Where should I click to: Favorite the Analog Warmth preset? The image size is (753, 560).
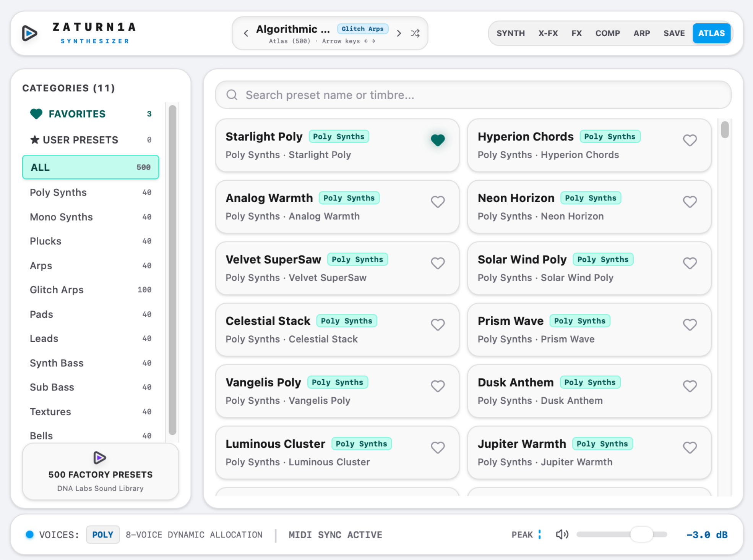(438, 202)
